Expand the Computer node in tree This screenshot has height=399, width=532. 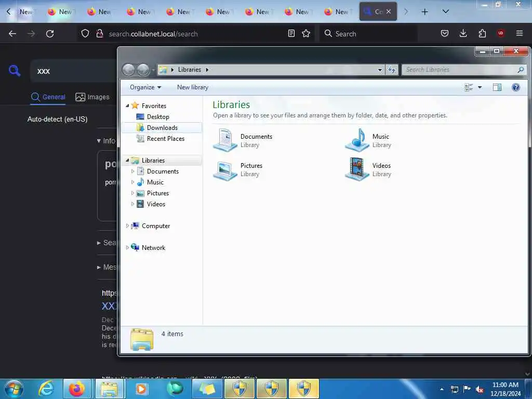(127, 225)
